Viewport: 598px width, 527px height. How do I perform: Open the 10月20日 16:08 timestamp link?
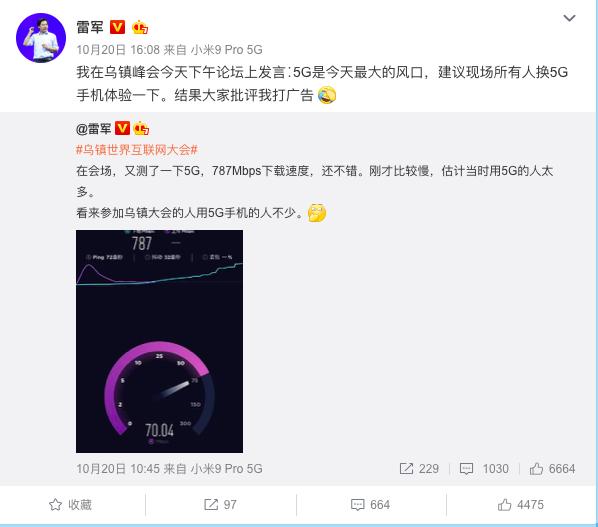pos(118,50)
